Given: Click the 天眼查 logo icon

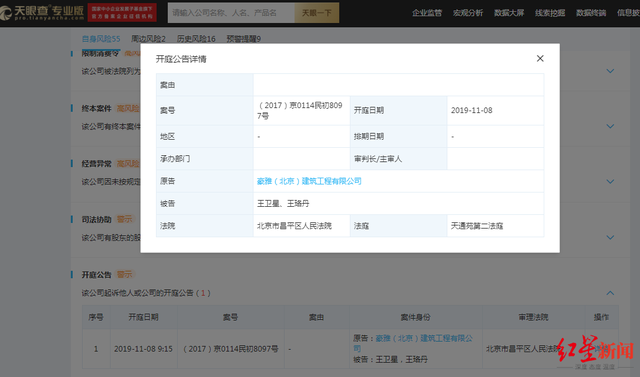Looking at the screenshot, I should coord(6,13).
